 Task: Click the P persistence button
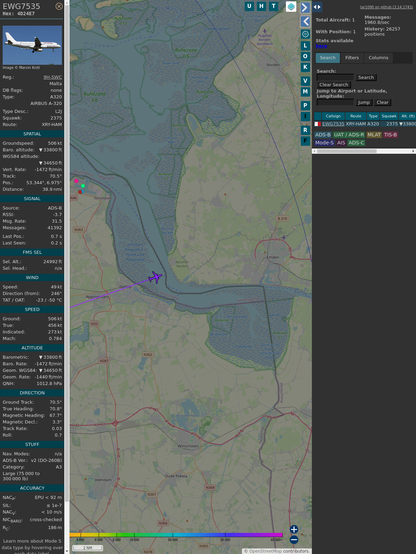[305, 105]
